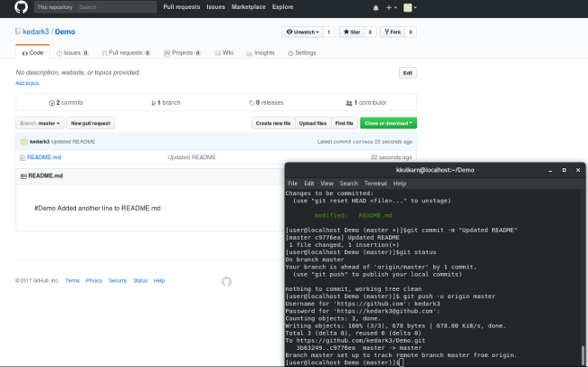The image size is (588, 367).
Task: Expand the Unwatch dropdown
Action: (302, 33)
